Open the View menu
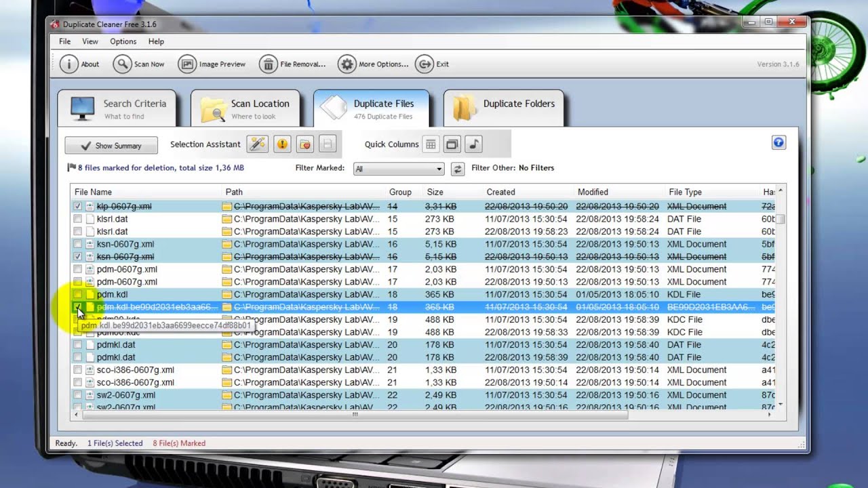Screen dimensions: 868x488 pyautogui.click(x=90, y=41)
